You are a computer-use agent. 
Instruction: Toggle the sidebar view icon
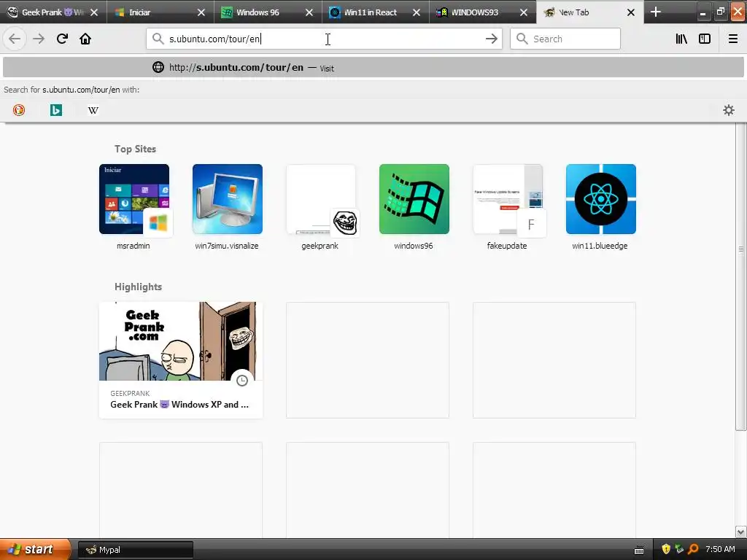(x=705, y=39)
